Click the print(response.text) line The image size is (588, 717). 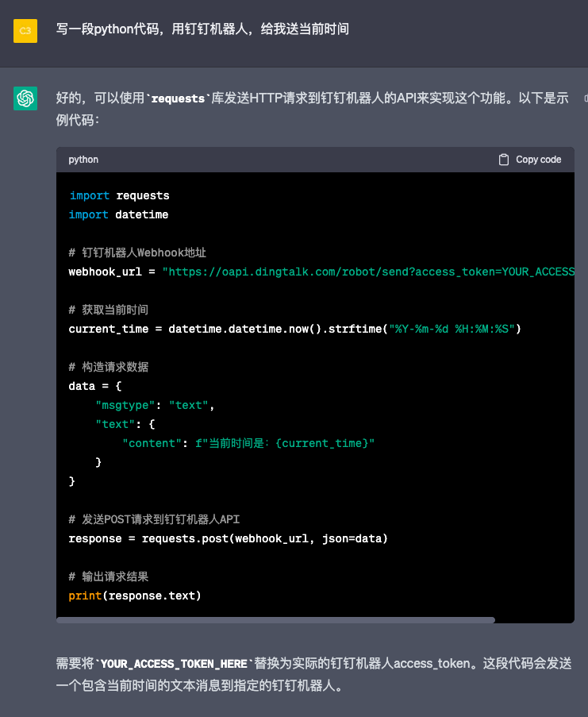(x=135, y=596)
